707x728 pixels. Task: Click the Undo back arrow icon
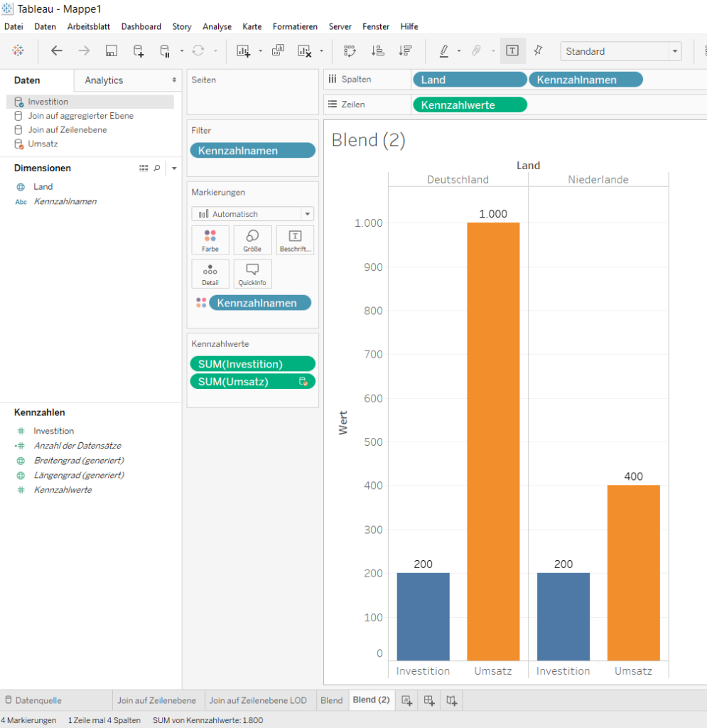(x=57, y=50)
